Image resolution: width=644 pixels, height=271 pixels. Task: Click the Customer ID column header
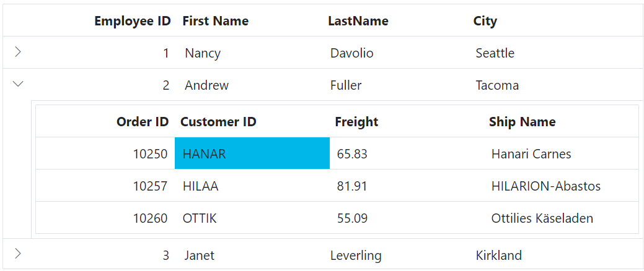tap(219, 122)
